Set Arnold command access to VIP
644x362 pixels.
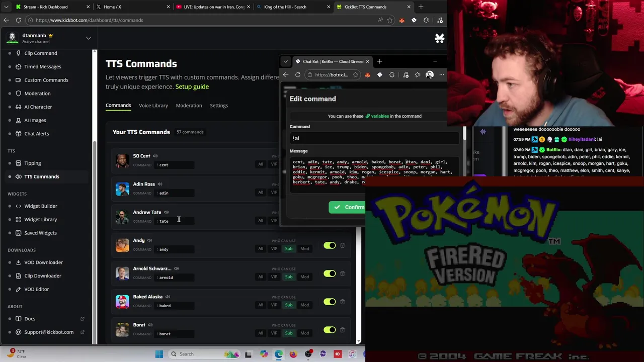(274, 277)
